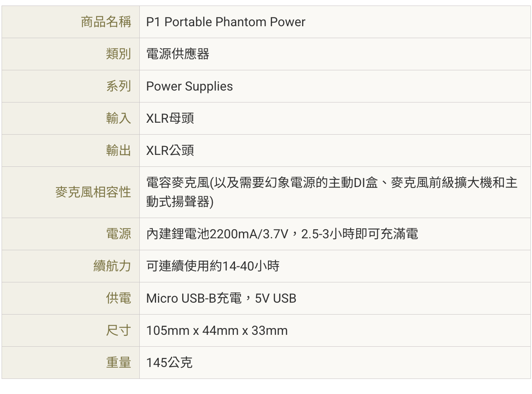The width and height of the screenshot is (532, 394).
Task: Click the 145公克 weight value
Action: tap(169, 363)
